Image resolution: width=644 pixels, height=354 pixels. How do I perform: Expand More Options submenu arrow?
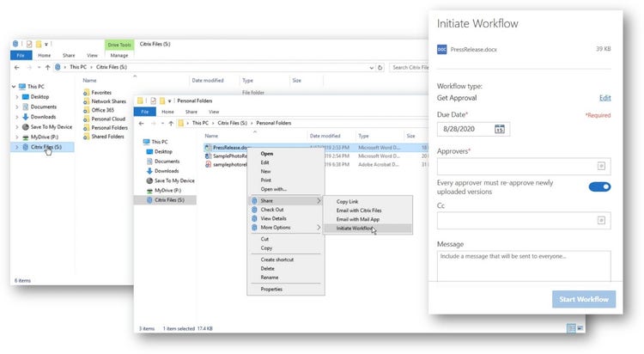tap(319, 228)
